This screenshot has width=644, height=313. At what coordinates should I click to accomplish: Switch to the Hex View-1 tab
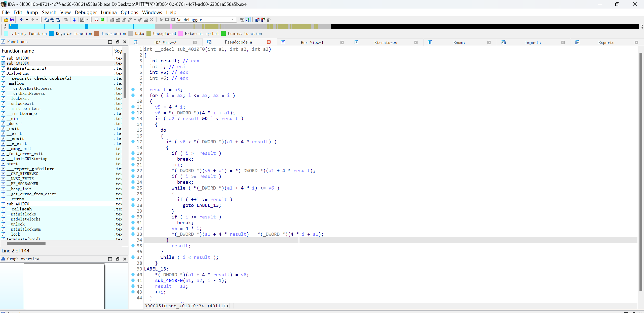312,42
